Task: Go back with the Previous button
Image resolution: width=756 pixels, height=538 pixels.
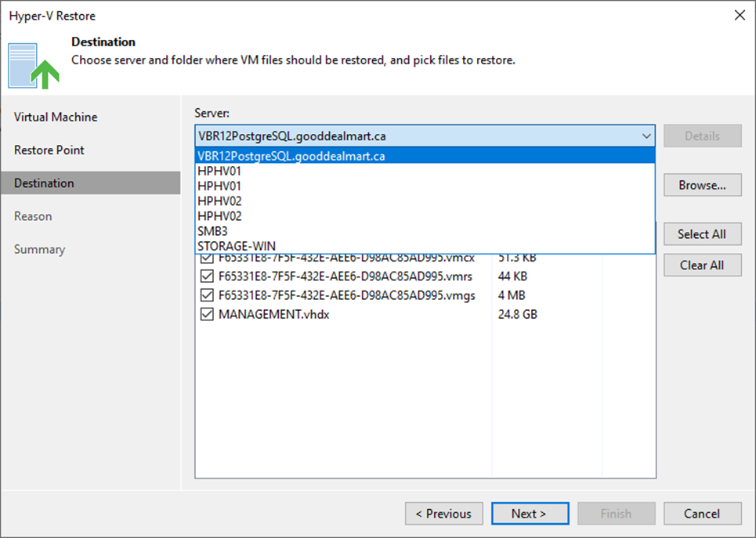Action: tap(444, 514)
